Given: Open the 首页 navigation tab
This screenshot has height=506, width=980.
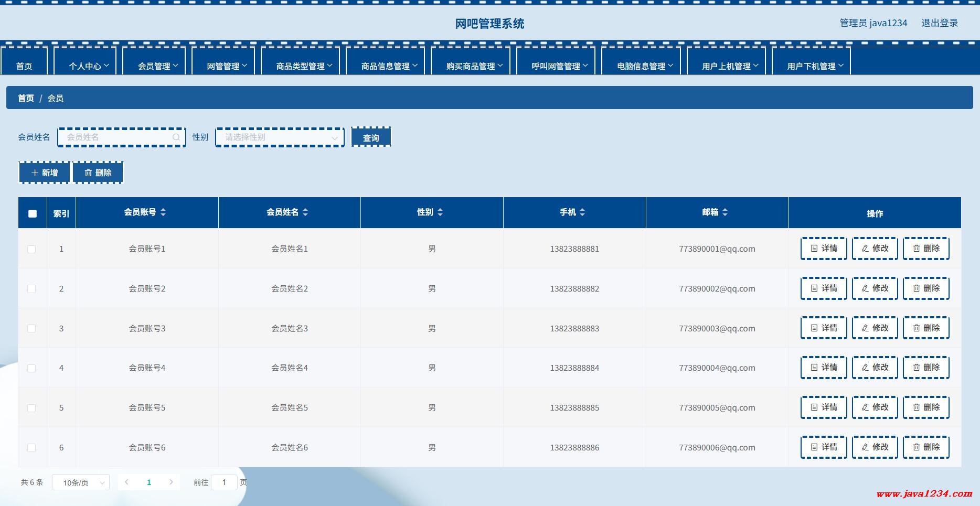Looking at the screenshot, I should point(24,66).
